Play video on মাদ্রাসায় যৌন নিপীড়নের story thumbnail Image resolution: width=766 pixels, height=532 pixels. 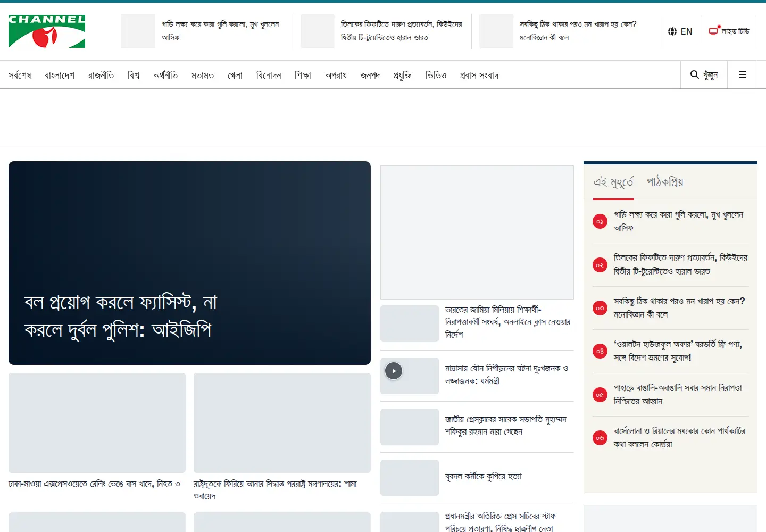(x=394, y=371)
